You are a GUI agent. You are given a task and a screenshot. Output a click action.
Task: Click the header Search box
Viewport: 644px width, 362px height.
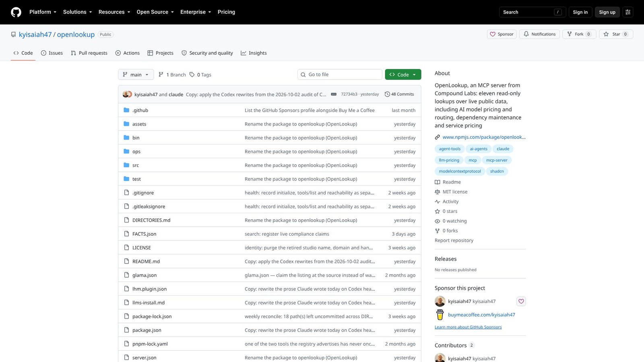(x=532, y=12)
